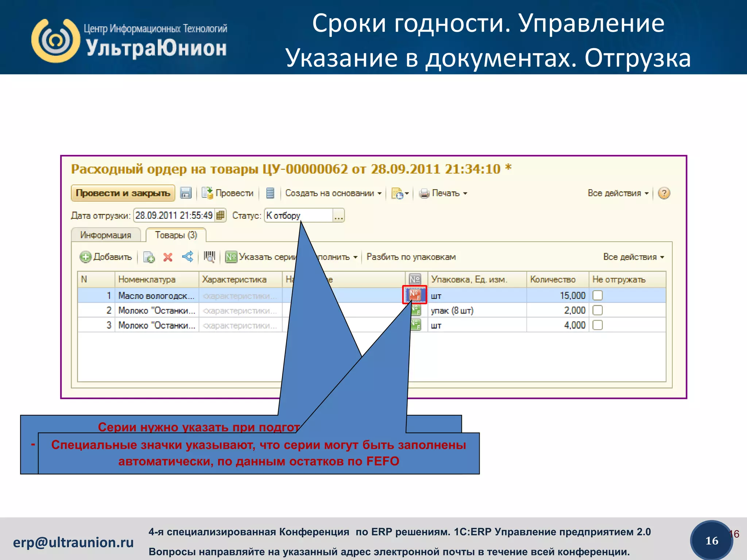Open the table's Все действия menu
Viewport: 747px width, 560px height.
pos(634,257)
